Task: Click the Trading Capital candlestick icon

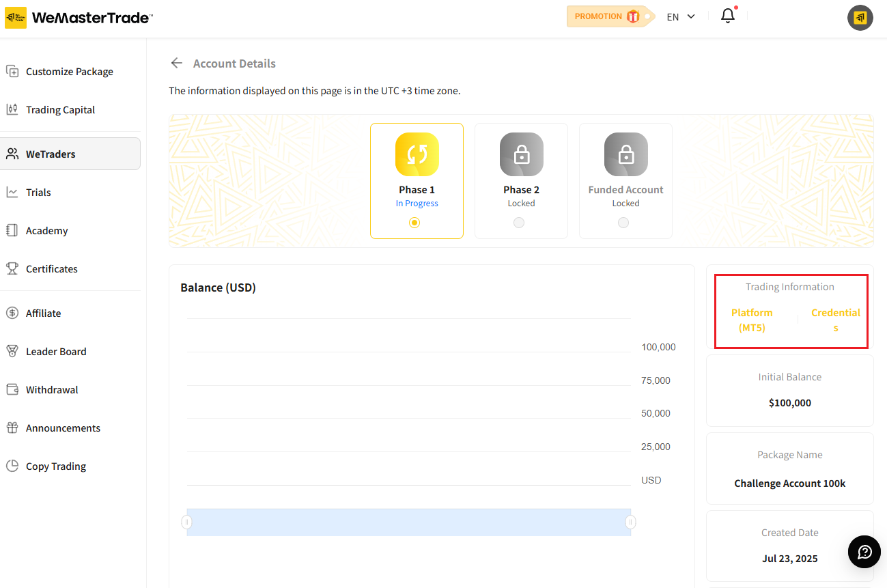Action: point(12,109)
